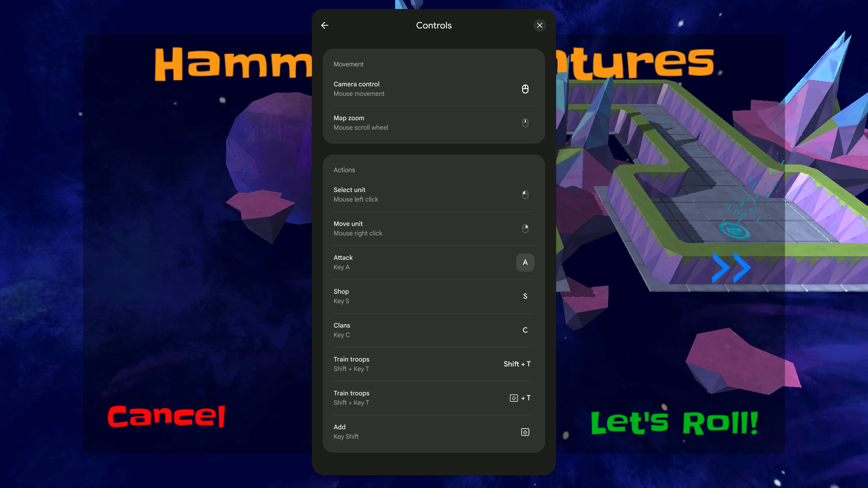Click the Move unit right-click binding row
The width and height of the screenshot is (868, 488).
[434, 228]
